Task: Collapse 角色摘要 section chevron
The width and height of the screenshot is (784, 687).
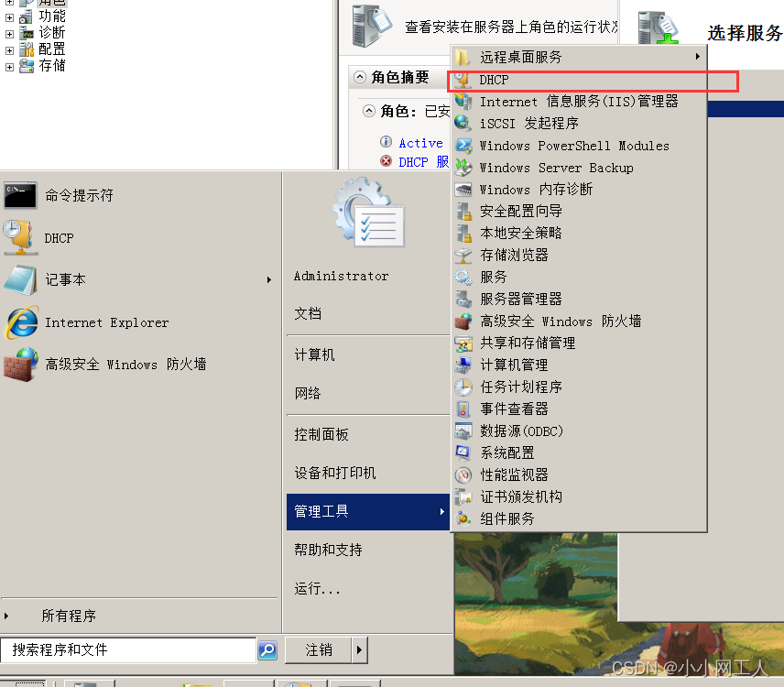Action: click(x=360, y=77)
